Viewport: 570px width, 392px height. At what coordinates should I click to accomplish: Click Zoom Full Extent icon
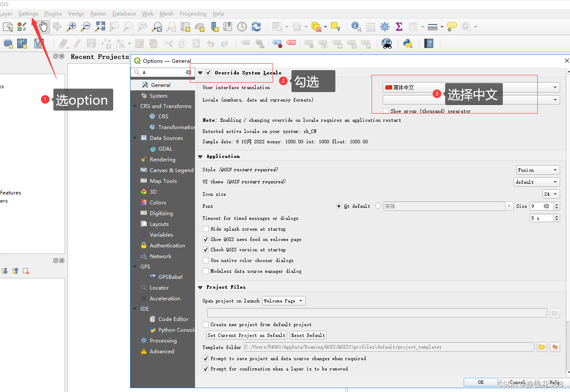pos(100,26)
